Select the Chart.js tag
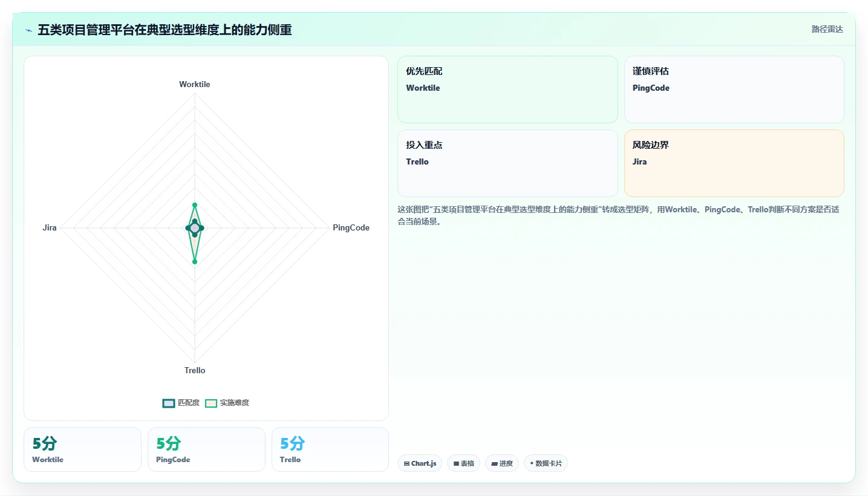Image resolution: width=868 pixels, height=496 pixels. (420, 463)
